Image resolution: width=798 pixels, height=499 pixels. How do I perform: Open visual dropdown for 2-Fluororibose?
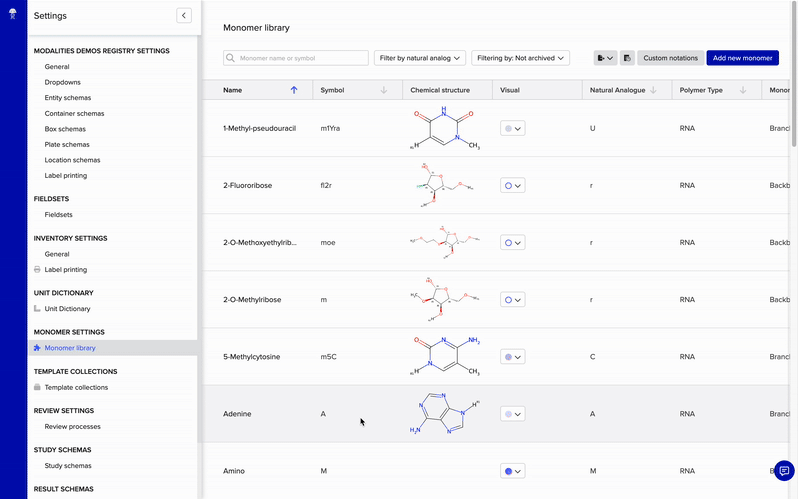[x=512, y=185]
